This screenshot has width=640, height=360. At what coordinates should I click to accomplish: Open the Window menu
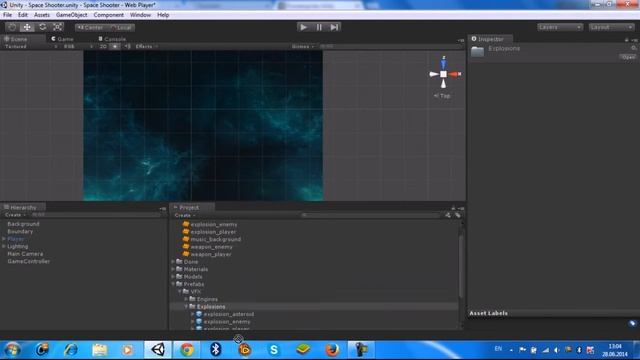point(140,15)
